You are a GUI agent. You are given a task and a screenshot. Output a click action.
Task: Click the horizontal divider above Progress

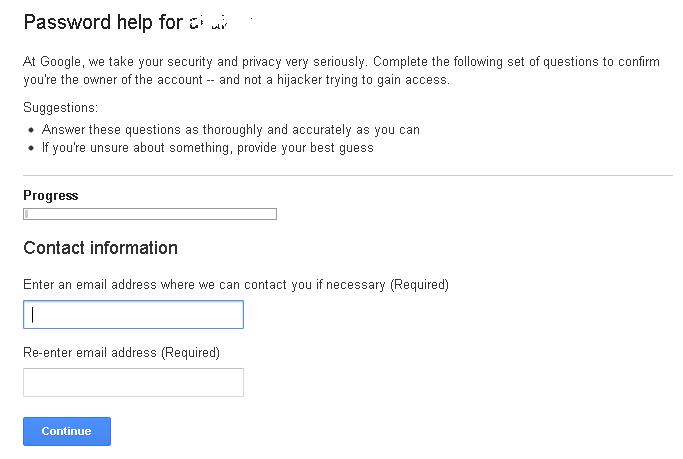pos(347,176)
